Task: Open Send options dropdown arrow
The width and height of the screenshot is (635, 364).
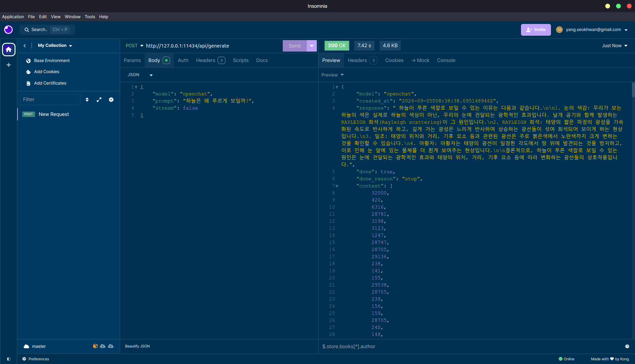Action: (x=312, y=46)
